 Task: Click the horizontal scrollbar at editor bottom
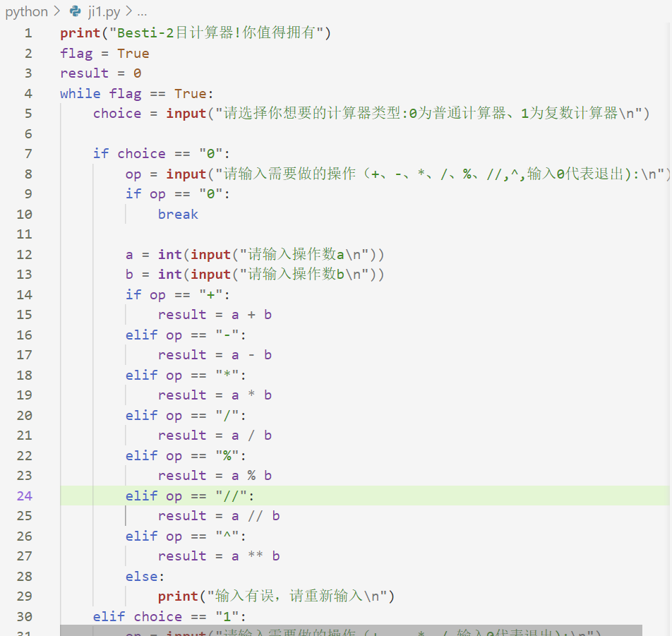pos(351,630)
